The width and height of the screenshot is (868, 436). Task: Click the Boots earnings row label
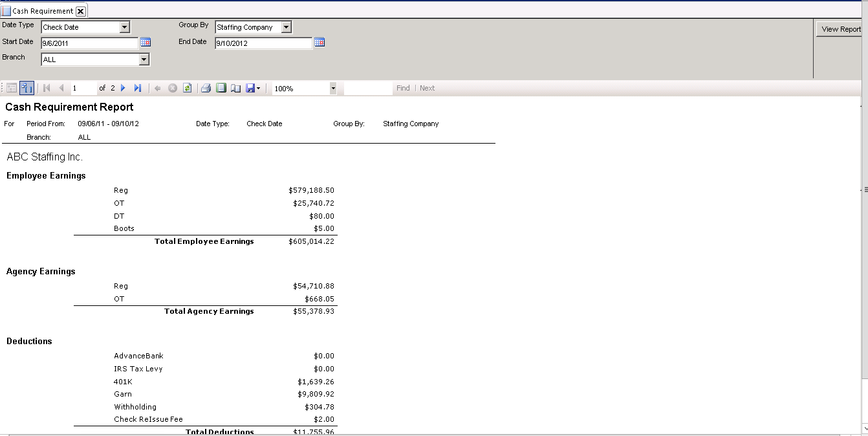(x=124, y=228)
